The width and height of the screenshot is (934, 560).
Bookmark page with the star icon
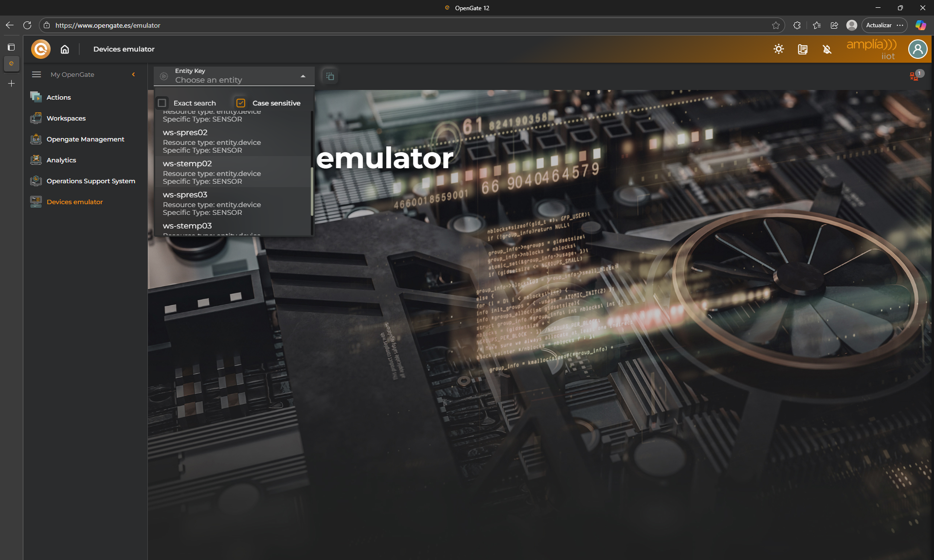tap(776, 25)
